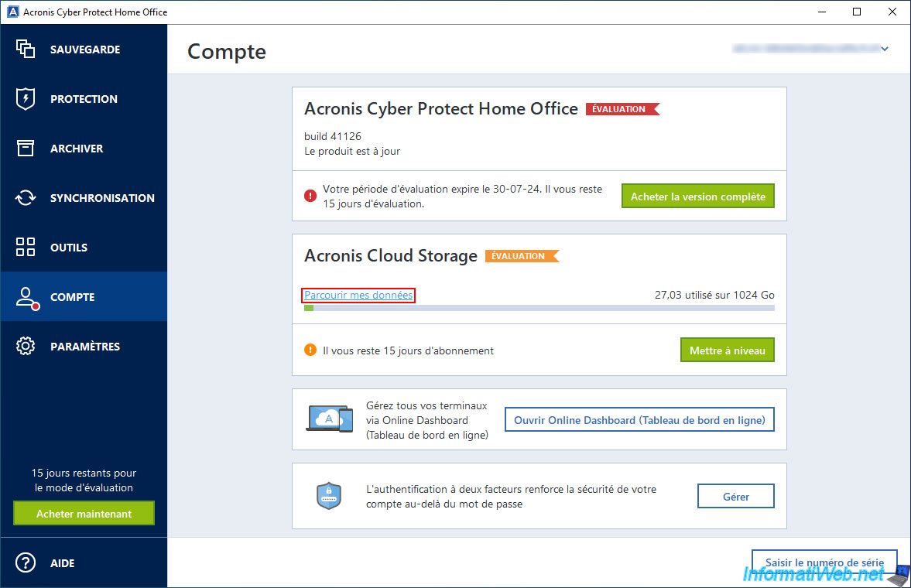Open the AIDE help label
911x588 pixels.
tap(62, 563)
